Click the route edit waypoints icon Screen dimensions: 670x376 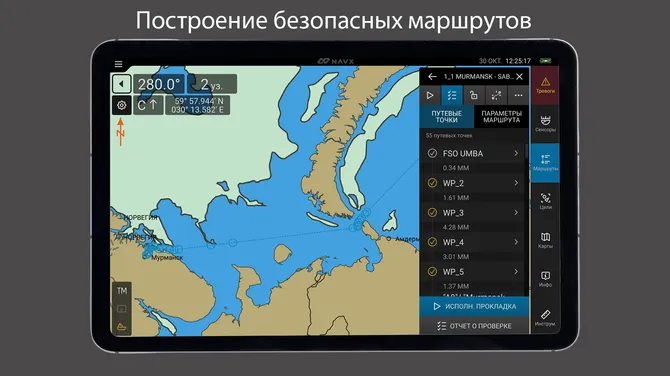tap(496, 95)
